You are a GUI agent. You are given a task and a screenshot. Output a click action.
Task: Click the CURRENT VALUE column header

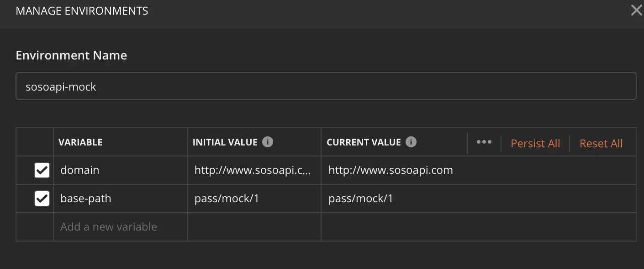click(364, 142)
